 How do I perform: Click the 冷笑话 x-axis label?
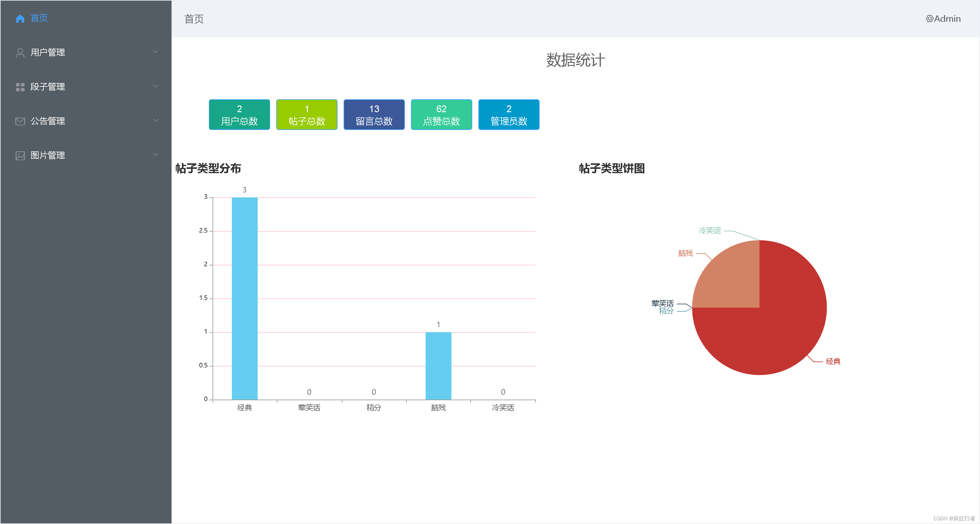click(x=503, y=408)
